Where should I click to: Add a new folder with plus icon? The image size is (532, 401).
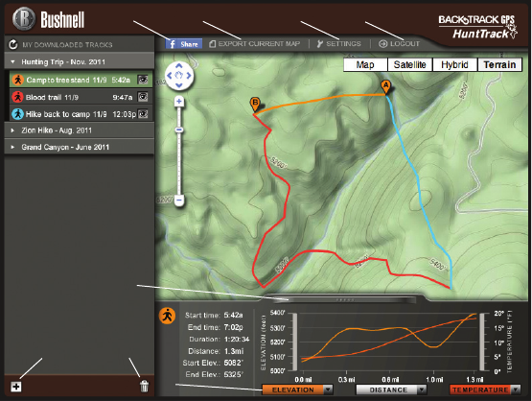[16, 387]
